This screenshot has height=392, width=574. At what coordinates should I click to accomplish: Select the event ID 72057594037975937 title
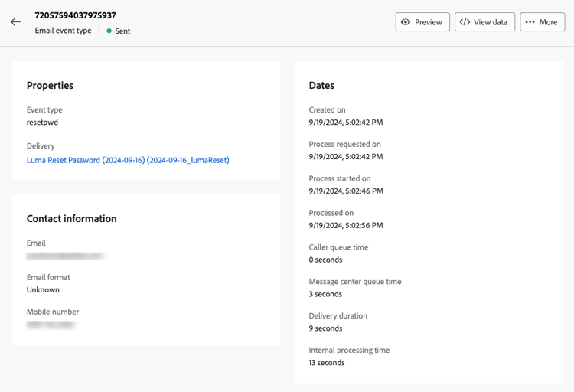tap(76, 15)
